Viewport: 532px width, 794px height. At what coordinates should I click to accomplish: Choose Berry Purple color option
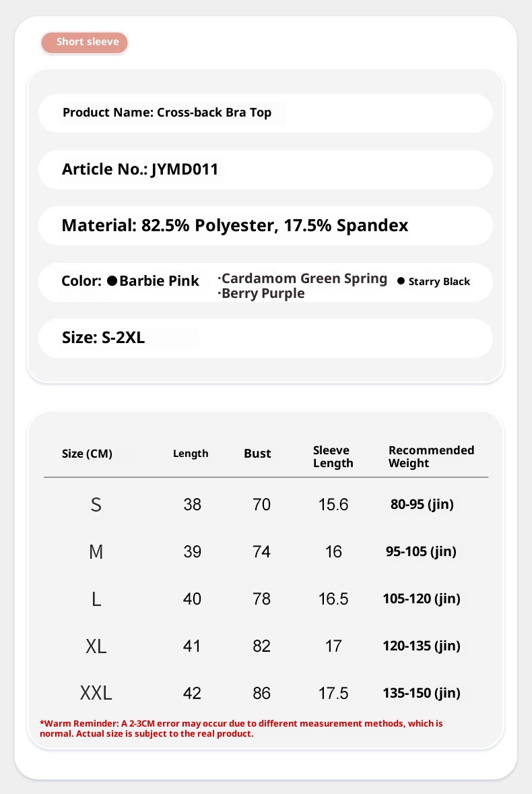pyautogui.click(x=263, y=294)
